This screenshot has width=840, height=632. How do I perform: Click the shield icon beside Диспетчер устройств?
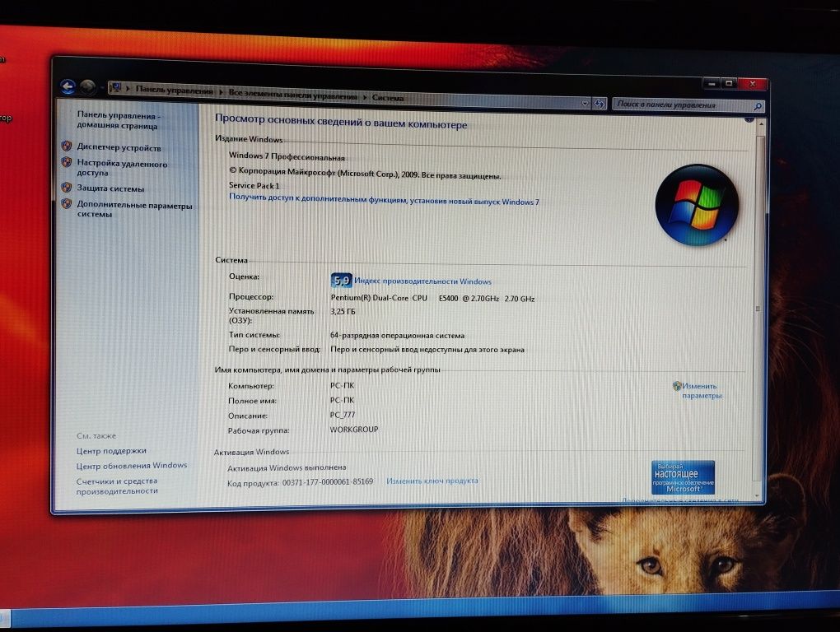point(67,146)
